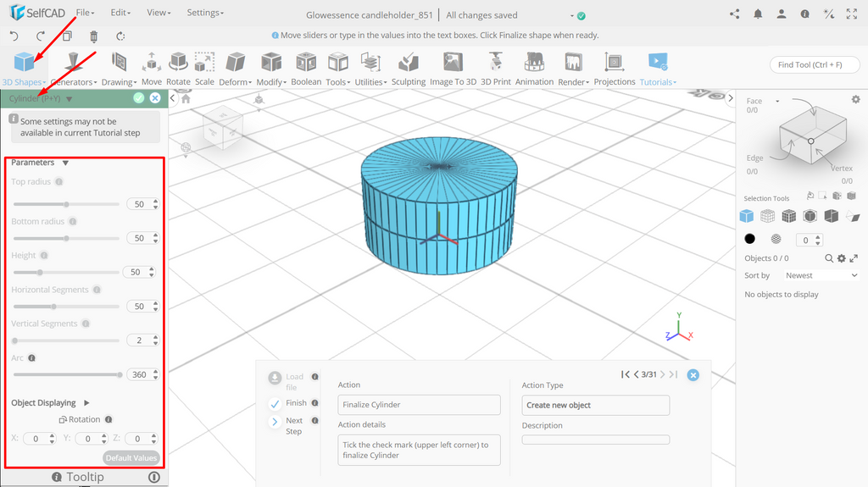Adjust the Arc slider
The width and height of the screenshot is (868, 487).
[66, 374]
